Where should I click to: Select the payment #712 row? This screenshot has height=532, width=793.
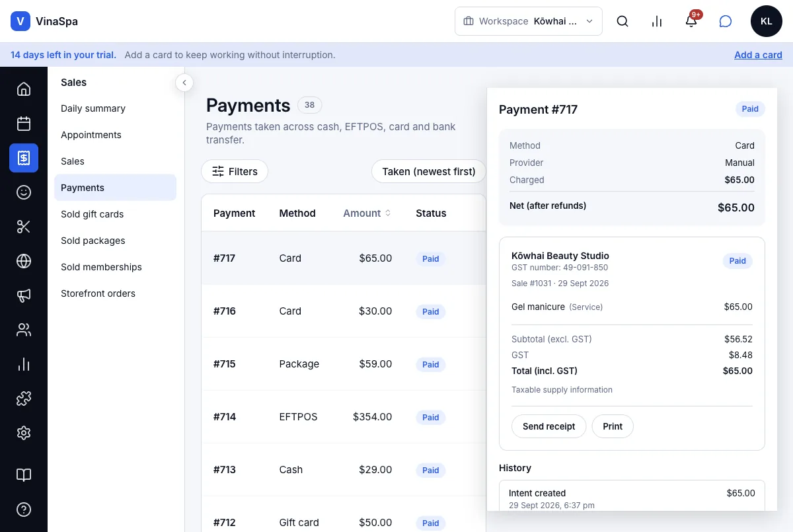coord(344,514)
